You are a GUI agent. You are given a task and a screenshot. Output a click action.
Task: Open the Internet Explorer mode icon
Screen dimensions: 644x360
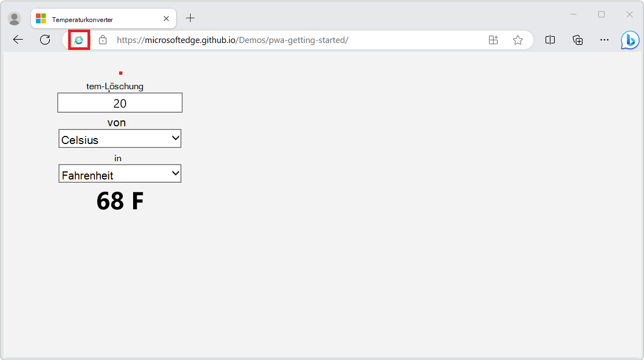pos(79,40)
